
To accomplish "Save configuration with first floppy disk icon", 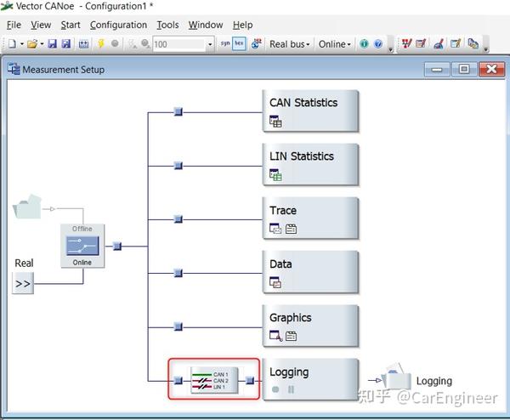I will click(x=53, y=43).
